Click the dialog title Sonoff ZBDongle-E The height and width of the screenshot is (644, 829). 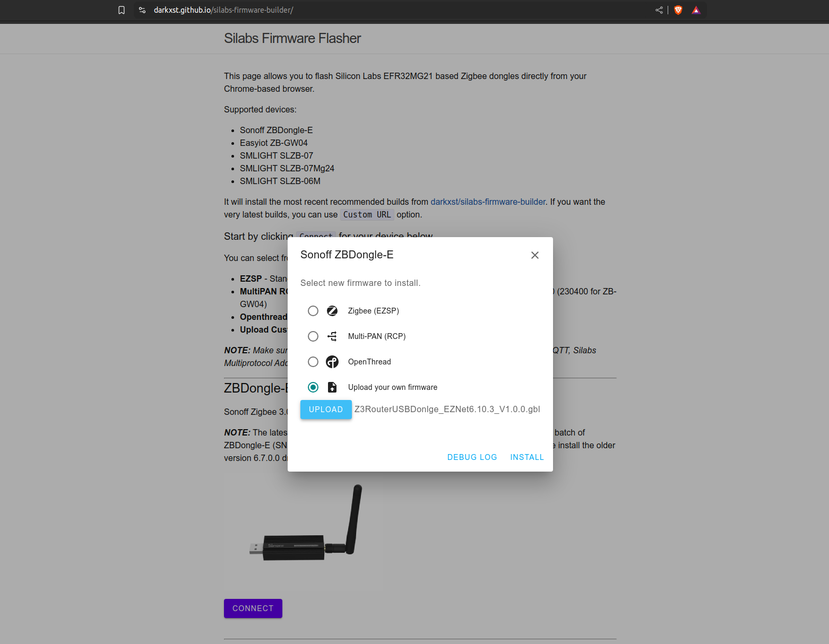(x=347, y=255)
